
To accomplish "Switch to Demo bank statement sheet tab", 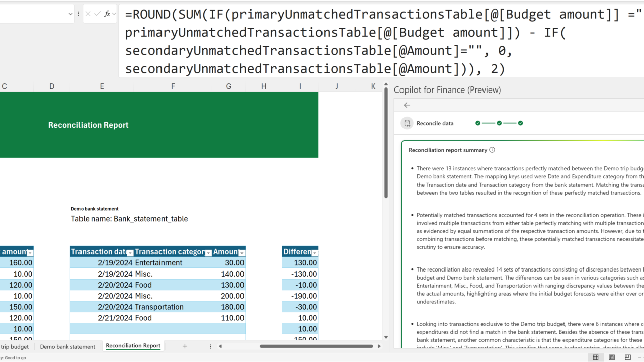I will tap(67, 347).
